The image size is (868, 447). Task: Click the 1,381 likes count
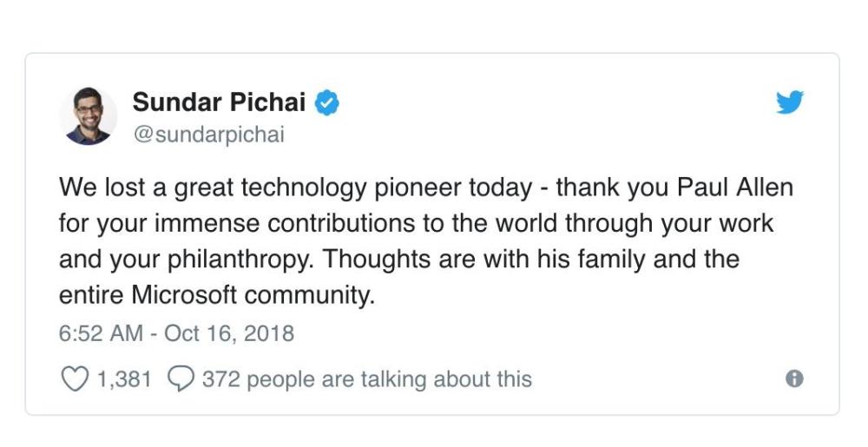pyautogui.click(x=124, y=379)
